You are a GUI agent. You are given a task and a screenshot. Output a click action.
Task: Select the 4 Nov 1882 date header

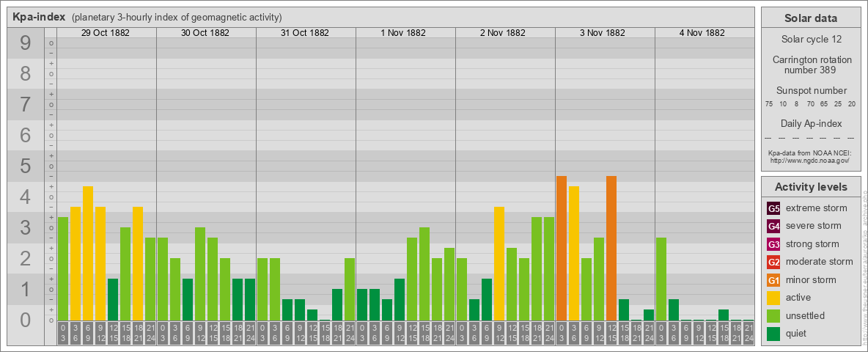702,33
